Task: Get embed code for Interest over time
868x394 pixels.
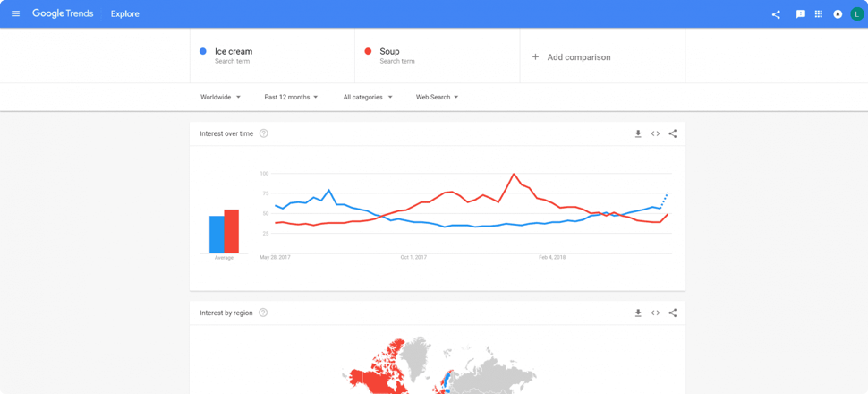Action: coord(655,133)
